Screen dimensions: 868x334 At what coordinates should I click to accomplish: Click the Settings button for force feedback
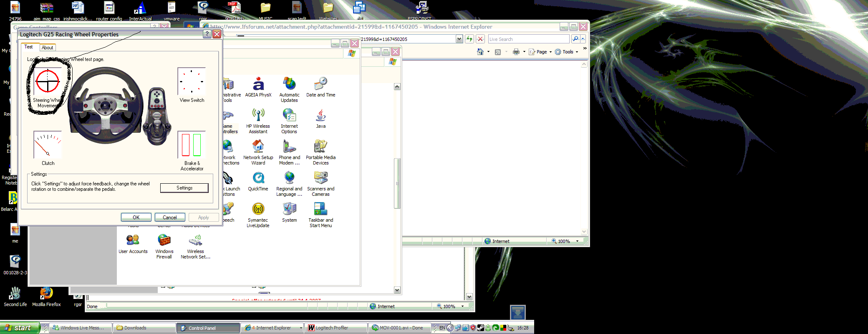pyautogui.click(x=184, y=188)
